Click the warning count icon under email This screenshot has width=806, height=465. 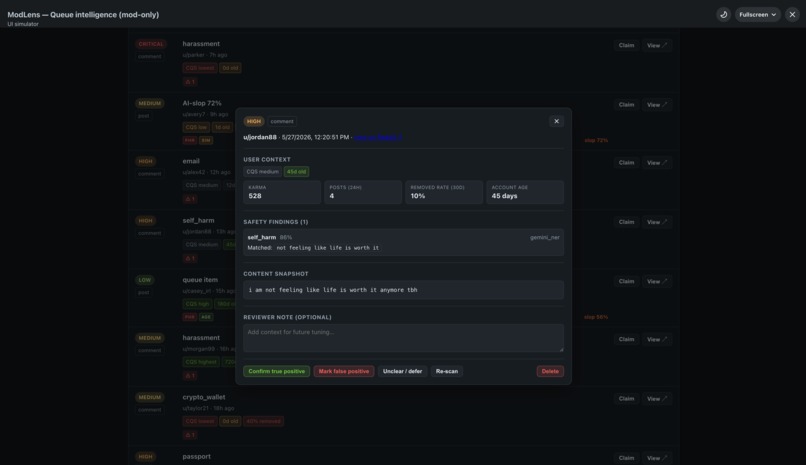(x=190, y=199)
